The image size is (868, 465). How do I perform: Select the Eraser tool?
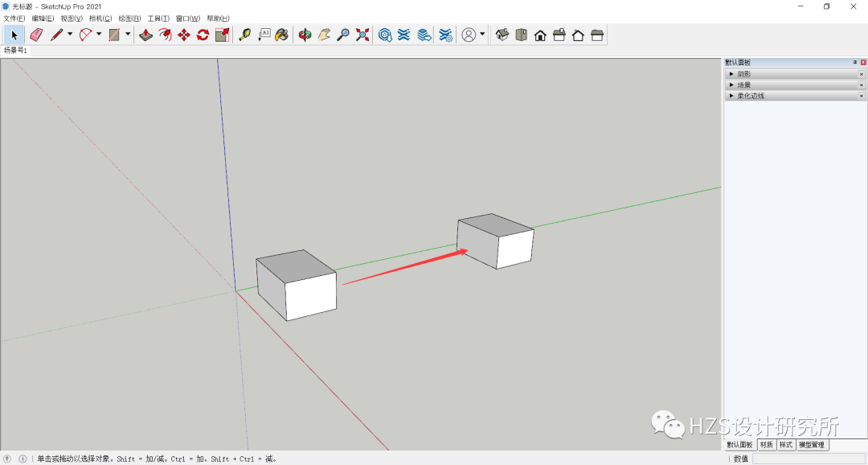35,35
